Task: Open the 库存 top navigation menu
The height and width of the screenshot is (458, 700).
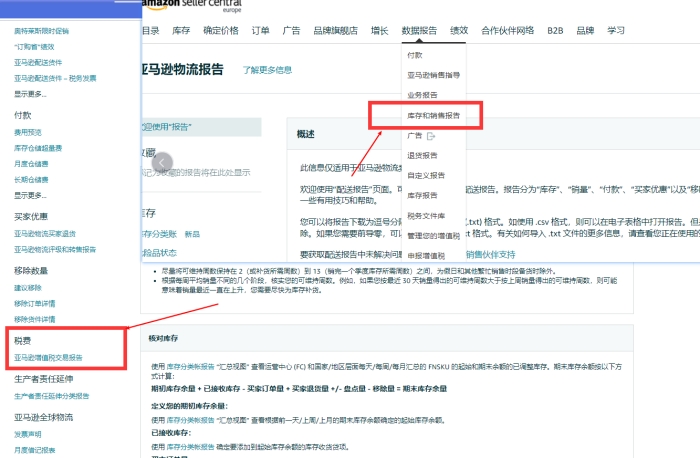Action: pos(181,31)
